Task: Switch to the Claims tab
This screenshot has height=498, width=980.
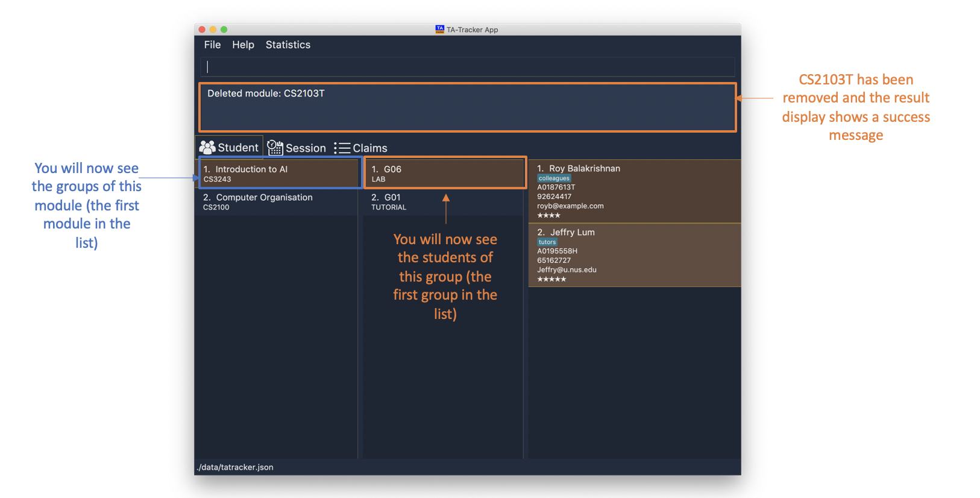Action: pyautogui.click(x=360, y=148)
